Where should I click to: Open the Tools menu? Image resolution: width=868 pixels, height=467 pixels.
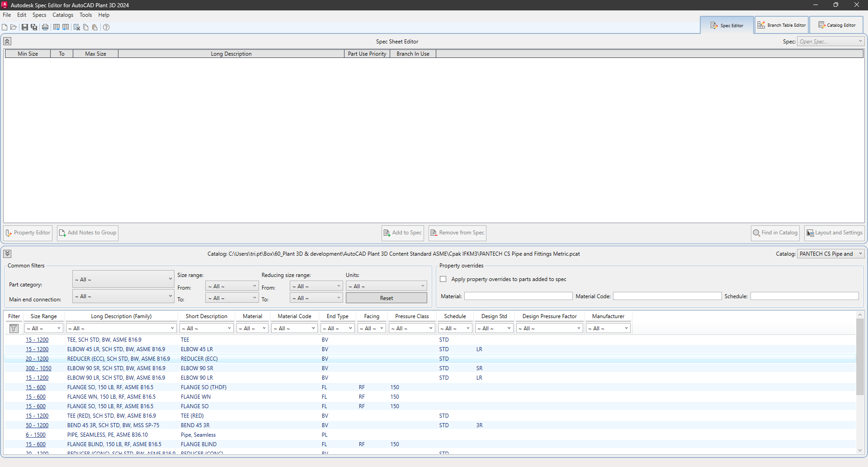point(86,15)
